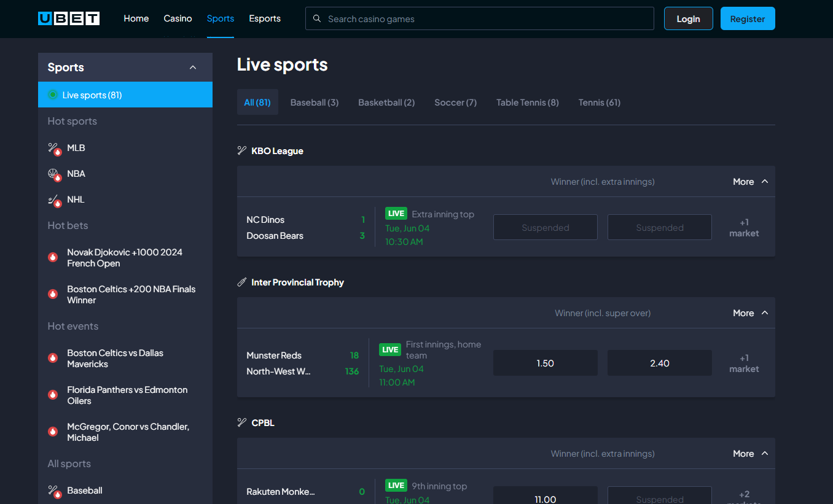Switch to the Baseball (3) tab

click(315, 103)
